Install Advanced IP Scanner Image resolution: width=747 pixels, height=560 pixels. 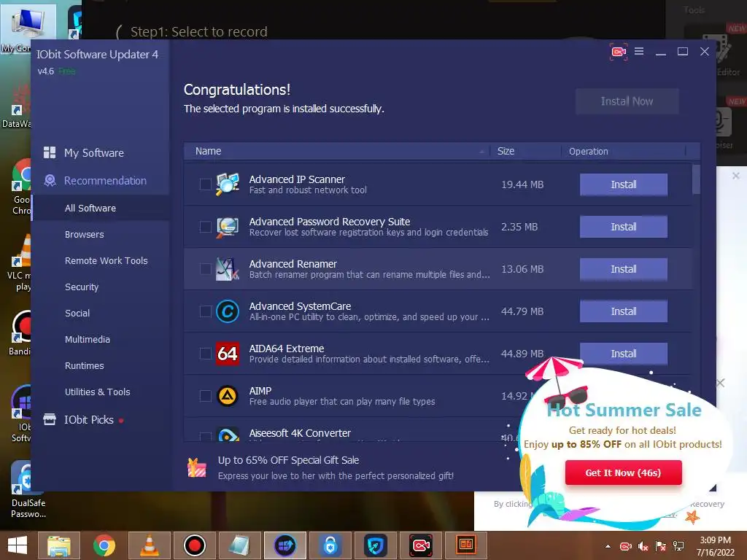coord(623,184)
